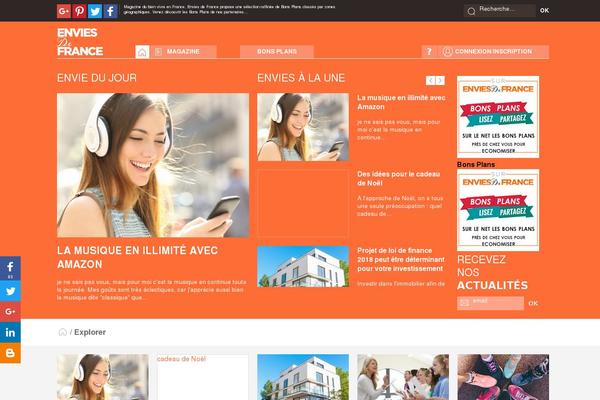Click the Bons Plans text link
Viewport: 600px width, 400px height.
coord(476,165)
